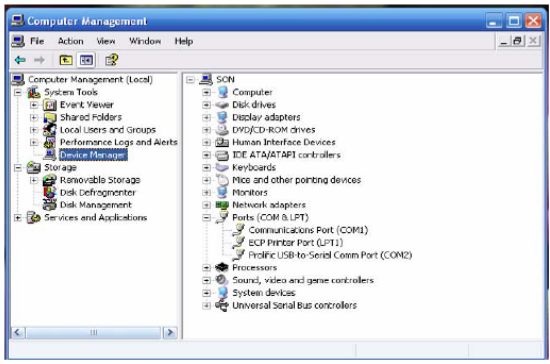Click the Mice and other pointing devices icon

tap(222, 180)
